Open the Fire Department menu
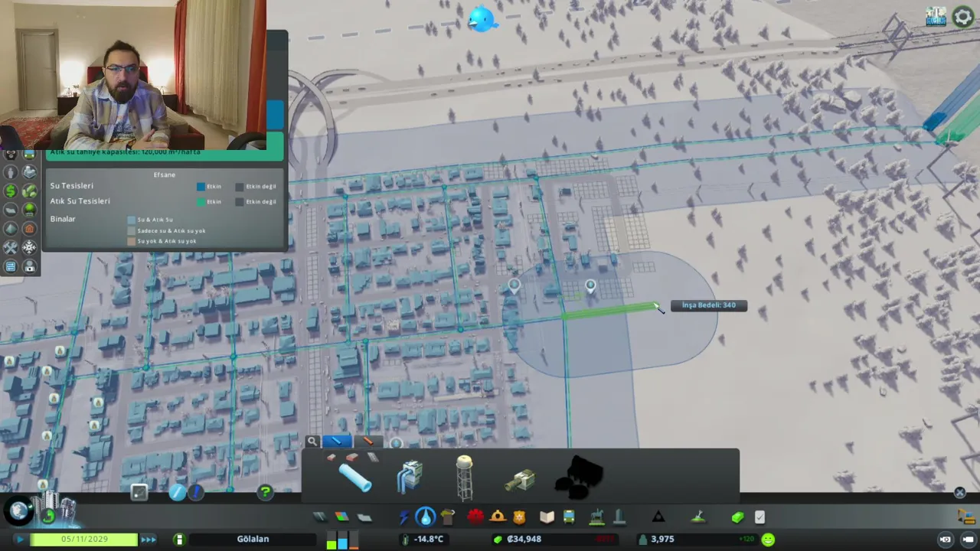 [498, 517]
